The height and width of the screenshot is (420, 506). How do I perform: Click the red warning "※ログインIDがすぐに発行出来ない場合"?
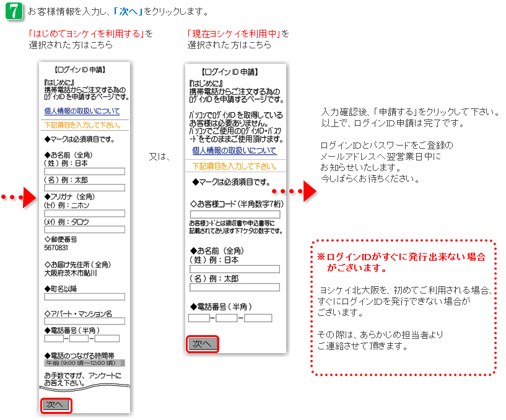click(x=401, y=257)
